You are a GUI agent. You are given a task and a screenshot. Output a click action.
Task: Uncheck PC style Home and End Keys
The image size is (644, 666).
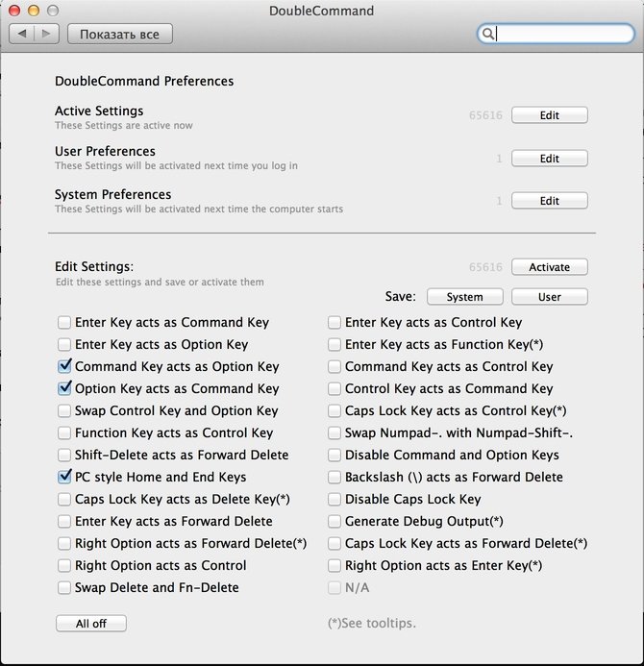point(64,477)
